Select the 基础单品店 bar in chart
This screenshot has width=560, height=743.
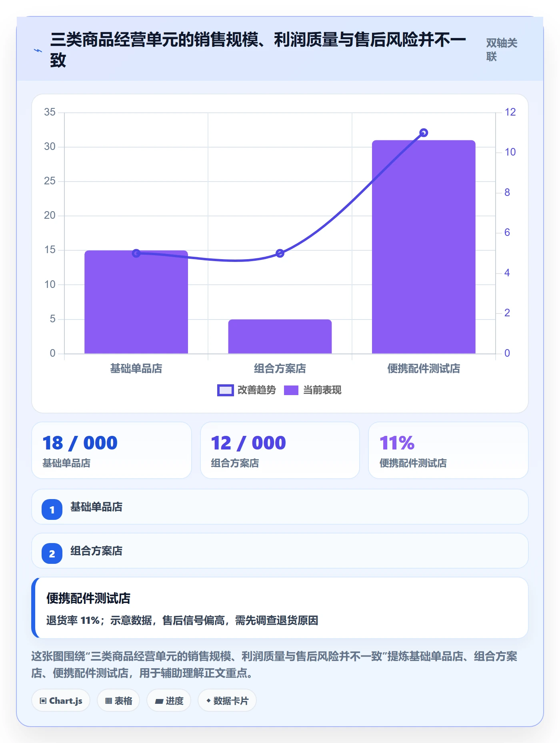pyautogui.click(x=136, y=302)
